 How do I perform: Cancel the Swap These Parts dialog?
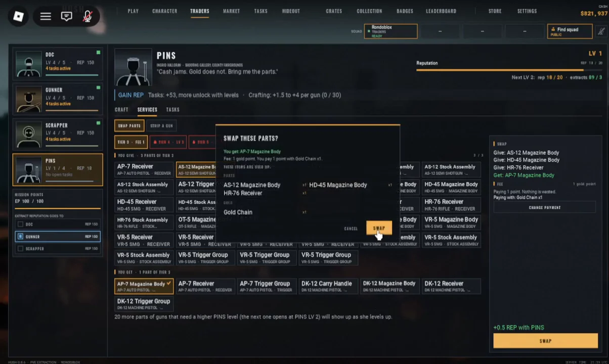point(351,229)
